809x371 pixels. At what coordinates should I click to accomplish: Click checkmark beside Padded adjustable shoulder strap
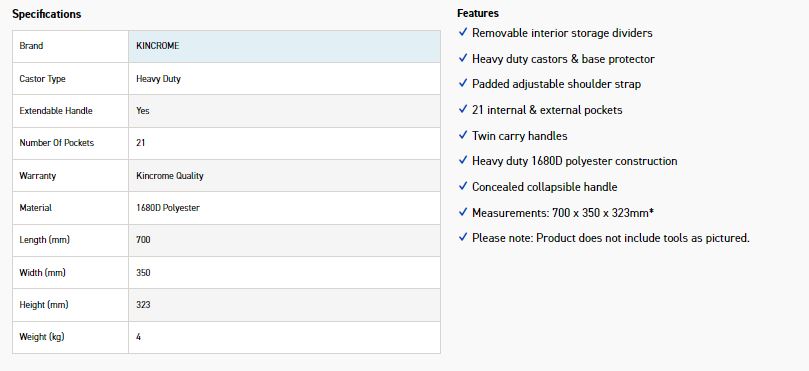[463, 84]
